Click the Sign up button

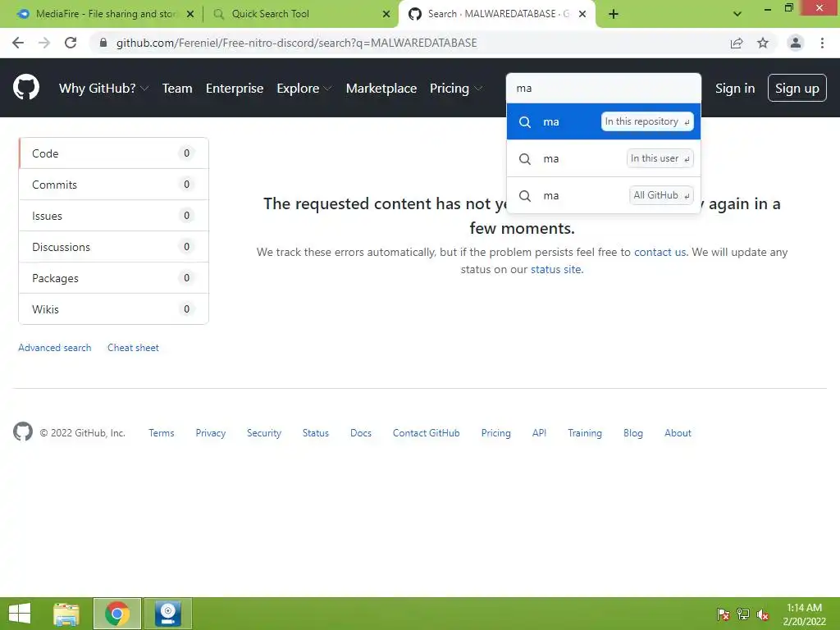(x=797, y=89)
